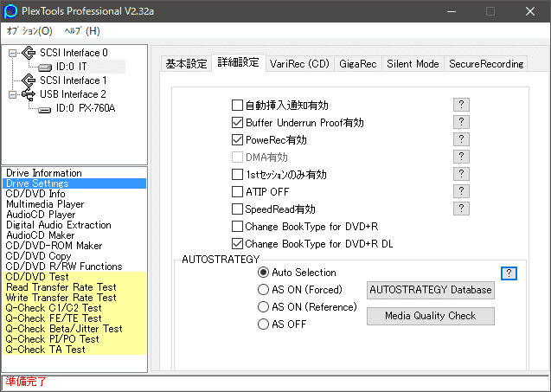Uncheck Change BookType for DVD+R DL
The image size is (551, 392).
click(238, 244)
